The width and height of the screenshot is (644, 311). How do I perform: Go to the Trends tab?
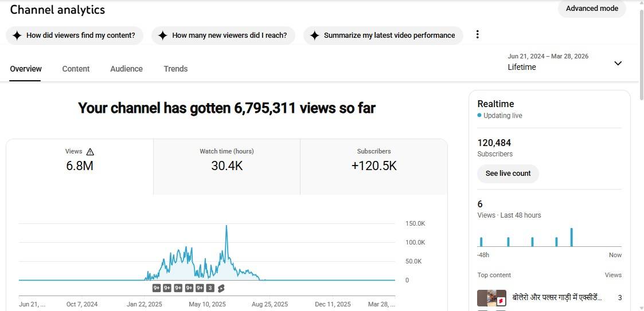(175, 69)
